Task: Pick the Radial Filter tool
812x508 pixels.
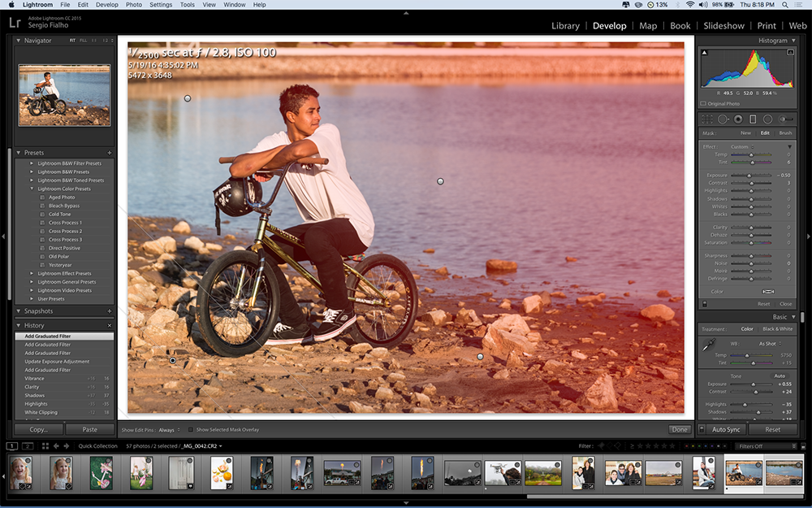Action: (x=767, y=119)
